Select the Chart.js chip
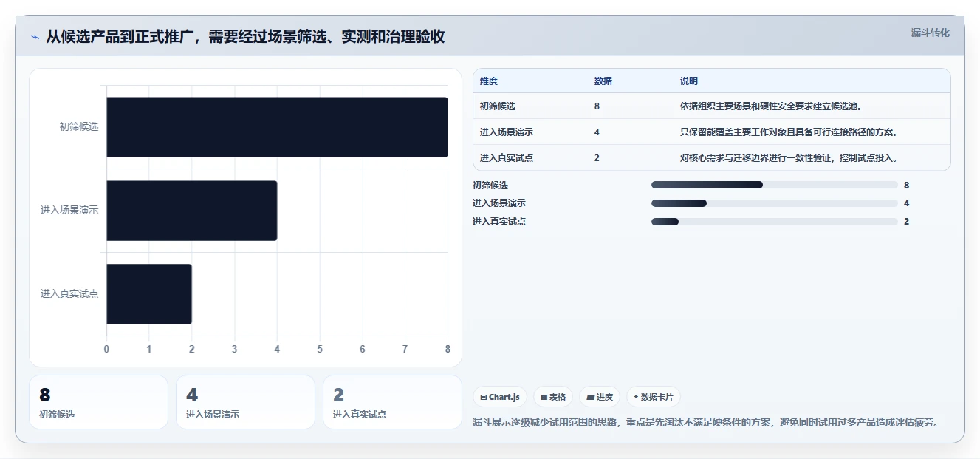 pos(500,397)
